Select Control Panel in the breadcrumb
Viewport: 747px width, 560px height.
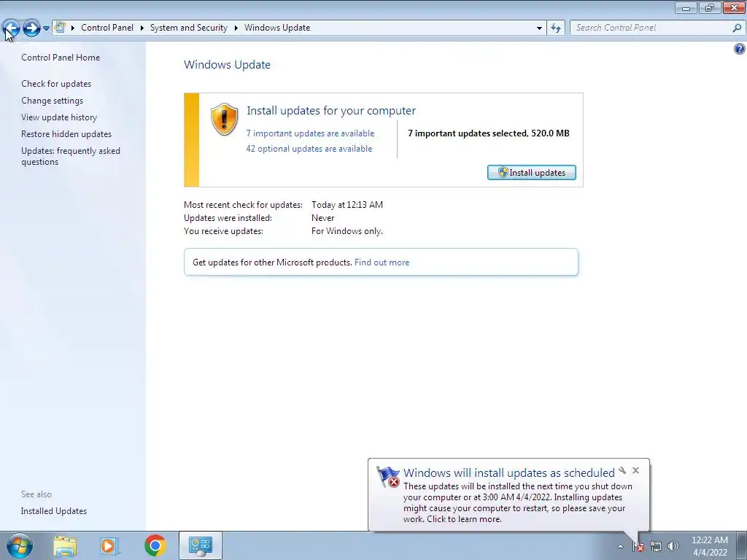[x=107, y=28]
